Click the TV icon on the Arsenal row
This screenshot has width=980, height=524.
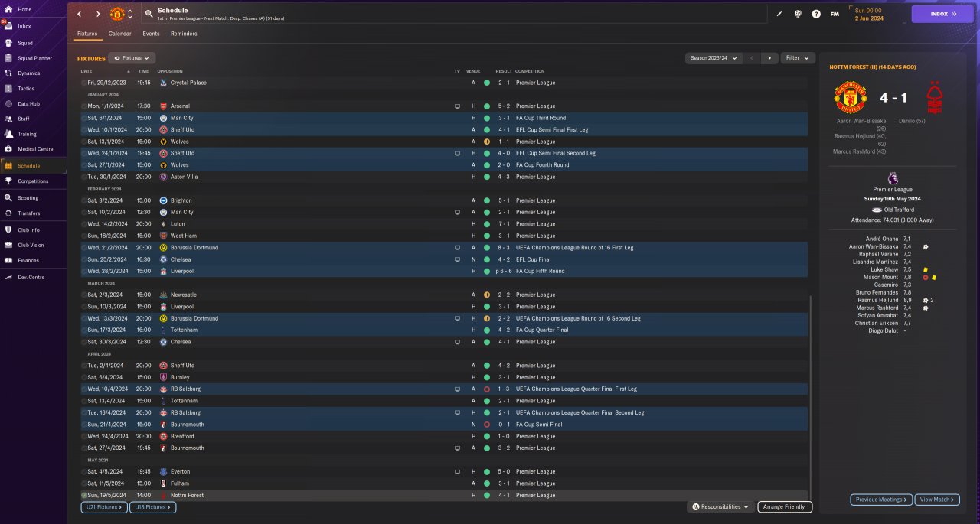click(x=457, y=106)
